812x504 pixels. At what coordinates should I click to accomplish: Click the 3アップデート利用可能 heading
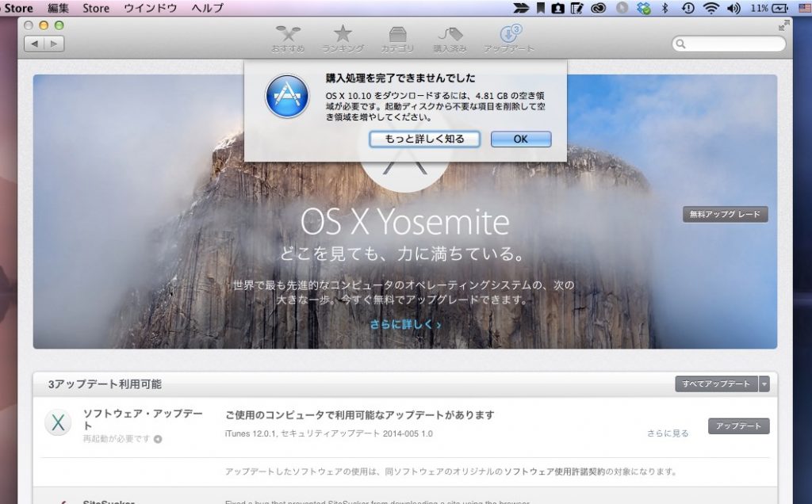pyautogui.click(x=105, y=384)
